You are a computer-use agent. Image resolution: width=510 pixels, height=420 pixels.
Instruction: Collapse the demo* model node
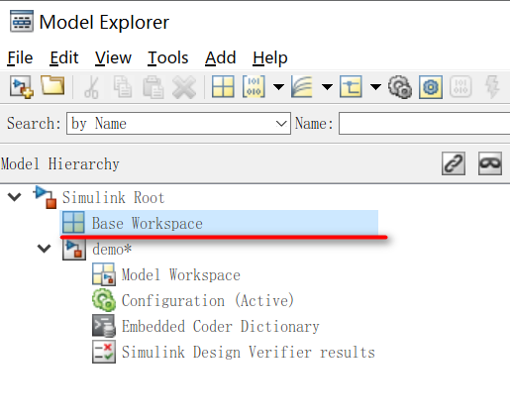[x=45, y=249]
